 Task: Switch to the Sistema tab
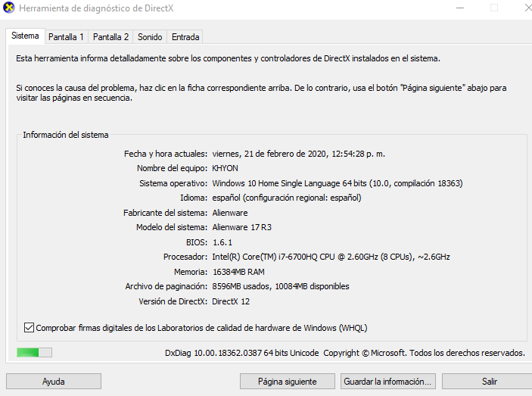click(25, 36)
